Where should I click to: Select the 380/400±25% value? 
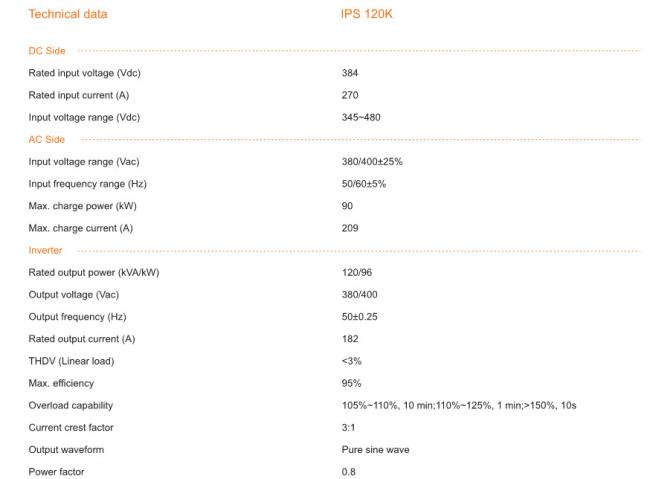[372, 161]
